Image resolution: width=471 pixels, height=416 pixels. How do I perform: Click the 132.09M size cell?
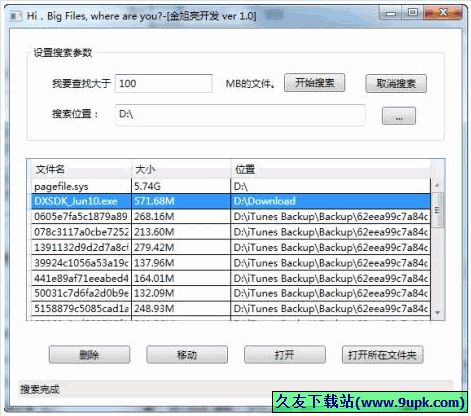click(181, 293)
